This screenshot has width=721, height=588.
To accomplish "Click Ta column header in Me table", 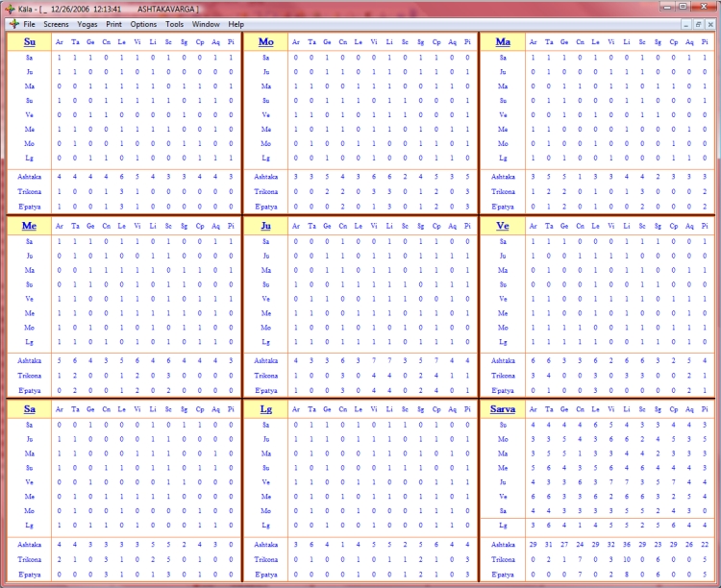I will pyautogui.click(x=75, y=226).
